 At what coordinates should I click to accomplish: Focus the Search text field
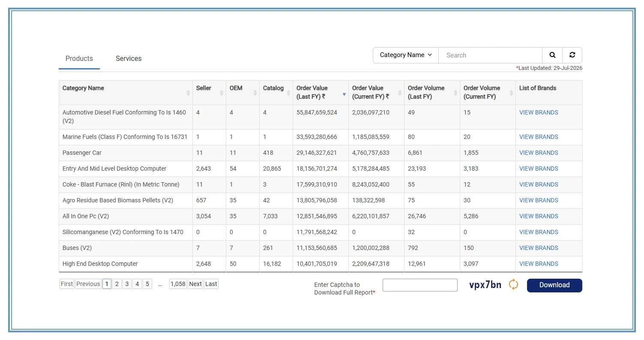(490, 55)
